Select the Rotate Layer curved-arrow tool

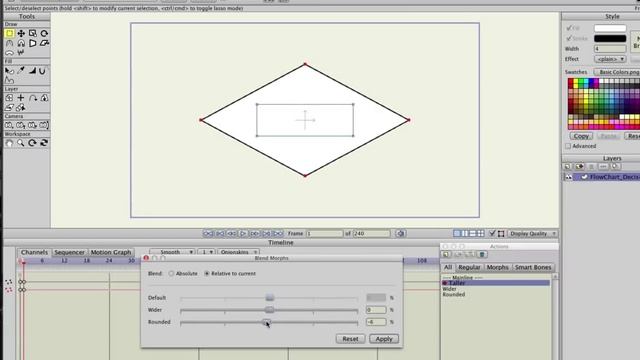33,98
